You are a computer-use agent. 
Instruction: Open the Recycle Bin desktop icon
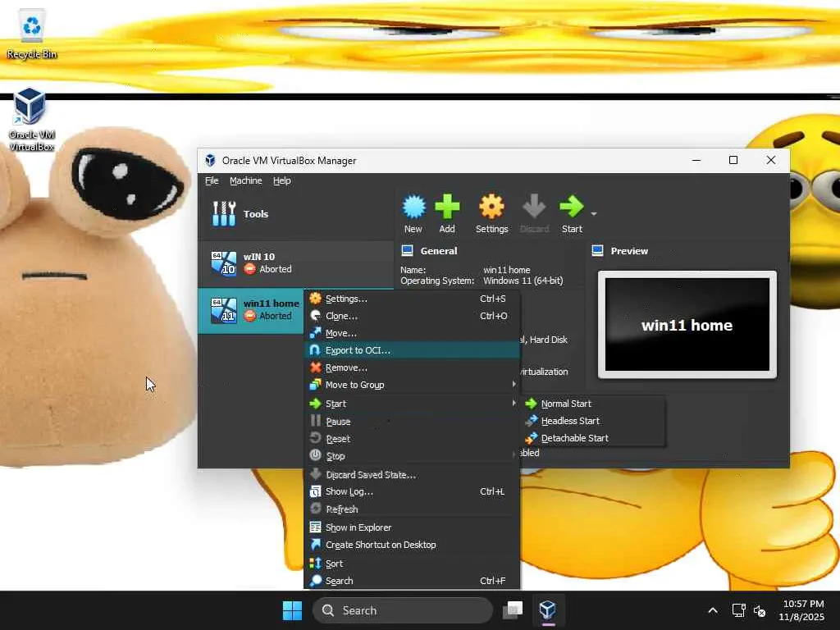point(32,33)
